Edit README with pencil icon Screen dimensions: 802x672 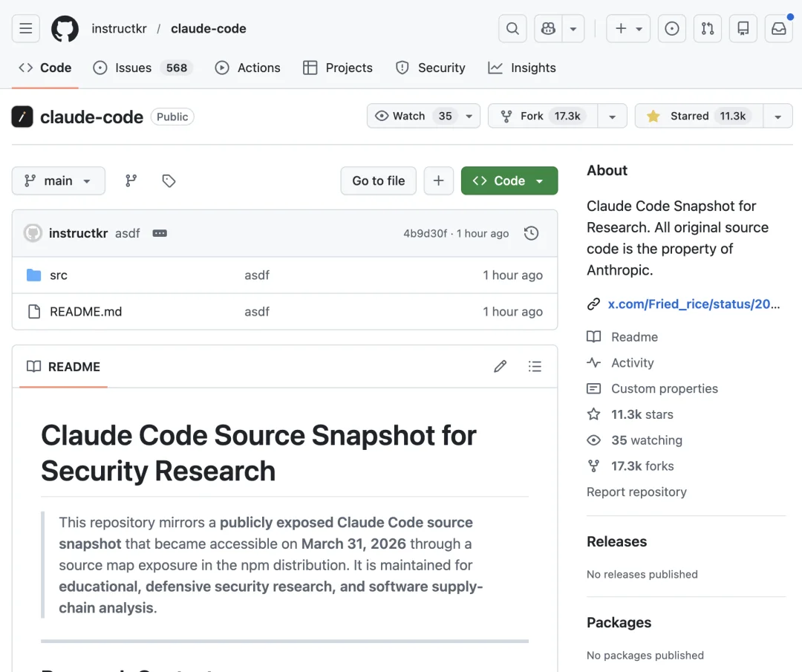pyautogui.click(x=501, y=366)
